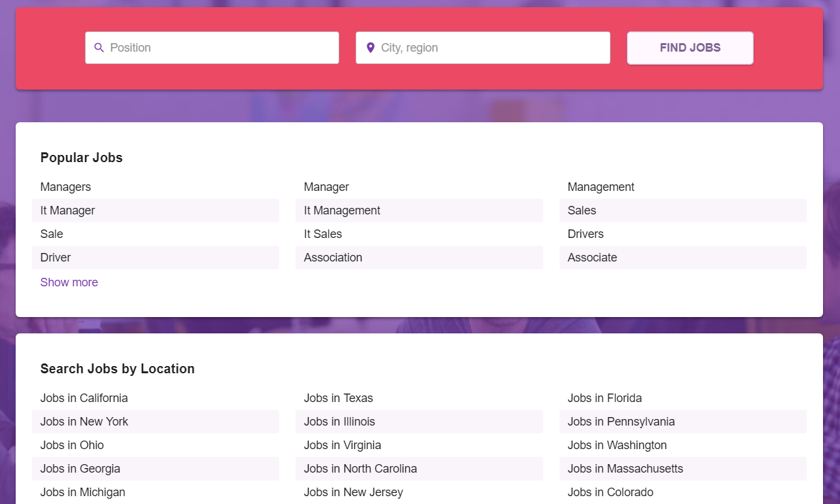This screenshot has width=840, height=504.
Task: Click the It Management link
Action: point(343,210)
